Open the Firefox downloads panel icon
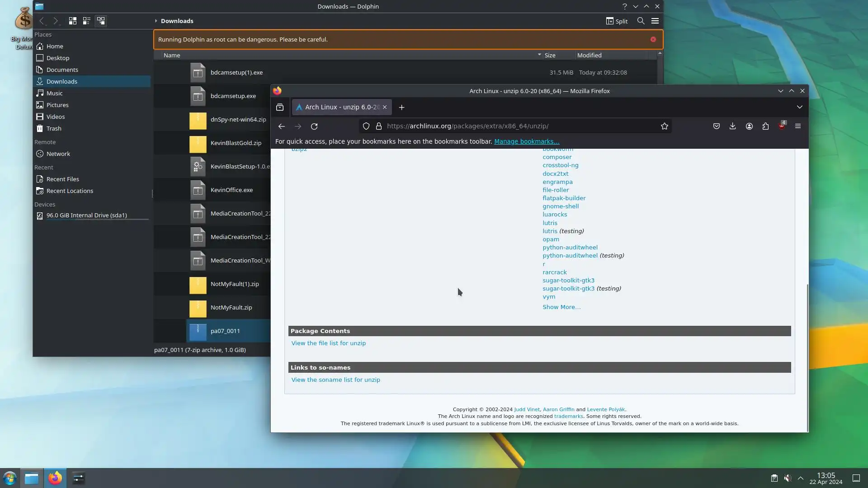This screenshot has width=868, height=488. (732, 127)
